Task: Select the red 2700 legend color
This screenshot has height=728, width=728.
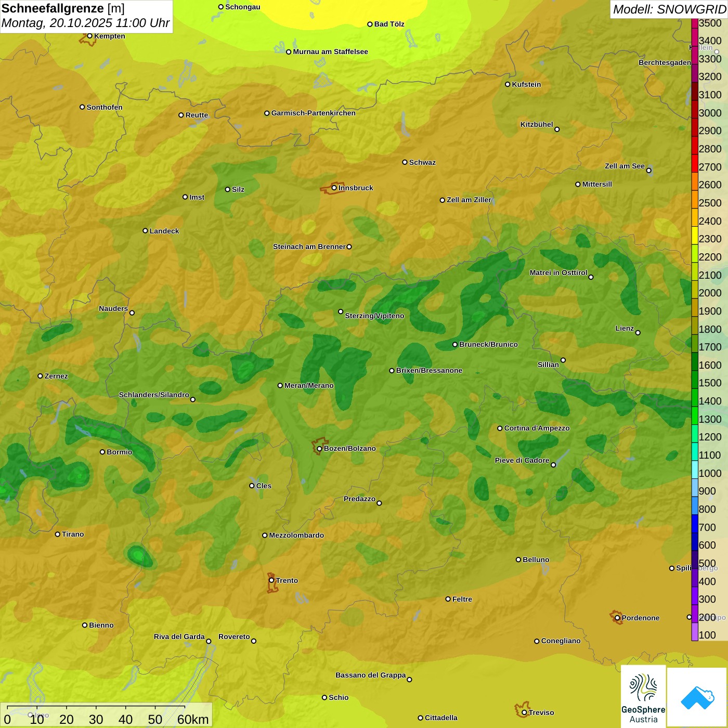Action: click(x=695, y=163)
